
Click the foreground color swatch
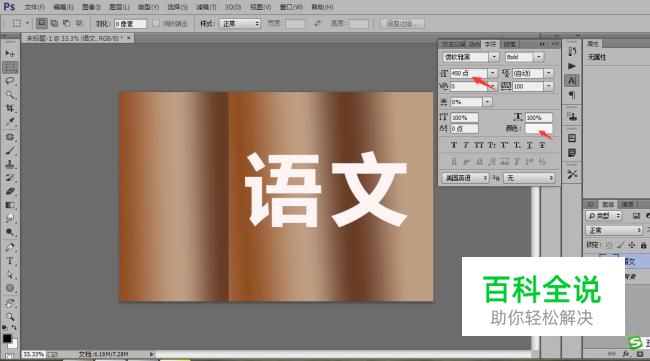pyautogui.click(x=7, y=339)
